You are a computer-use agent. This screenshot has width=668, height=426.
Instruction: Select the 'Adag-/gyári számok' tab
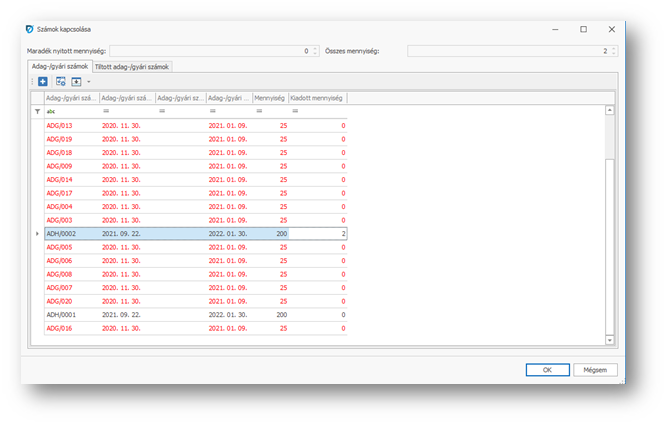click(x=58, y=66)
